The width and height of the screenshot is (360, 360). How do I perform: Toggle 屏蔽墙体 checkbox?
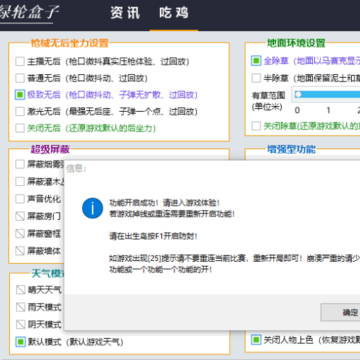coord(20,251)
